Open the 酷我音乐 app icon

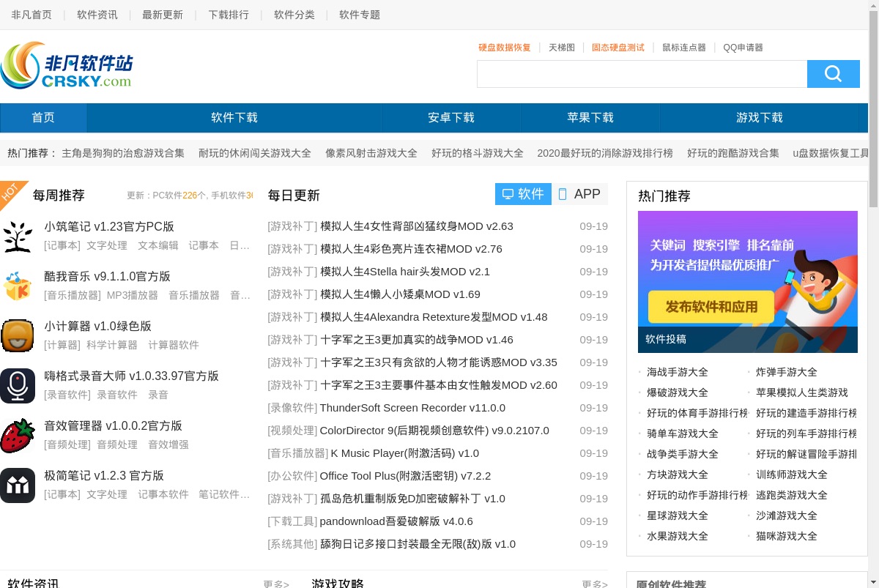tap(18, 286)
